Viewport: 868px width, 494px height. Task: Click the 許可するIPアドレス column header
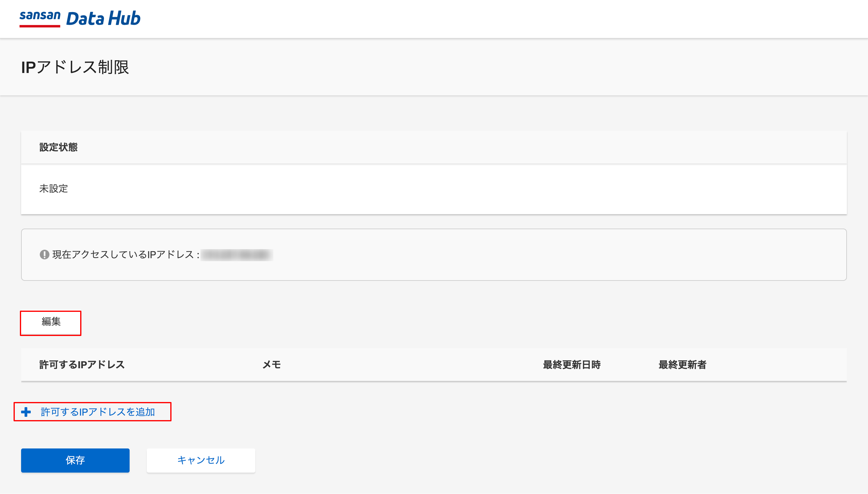click(82, 365)
